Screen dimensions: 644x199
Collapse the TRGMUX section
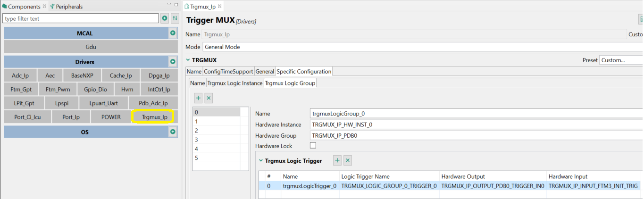coord(188,60)
